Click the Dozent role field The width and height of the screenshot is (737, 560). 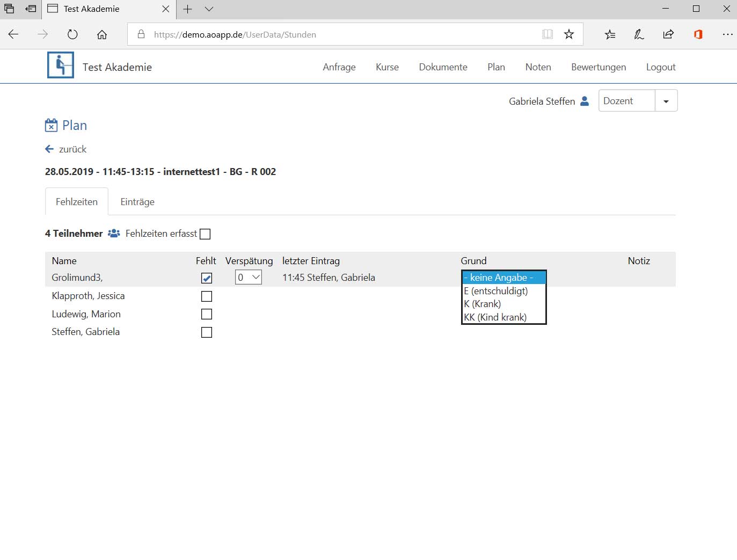click(626, 101)
